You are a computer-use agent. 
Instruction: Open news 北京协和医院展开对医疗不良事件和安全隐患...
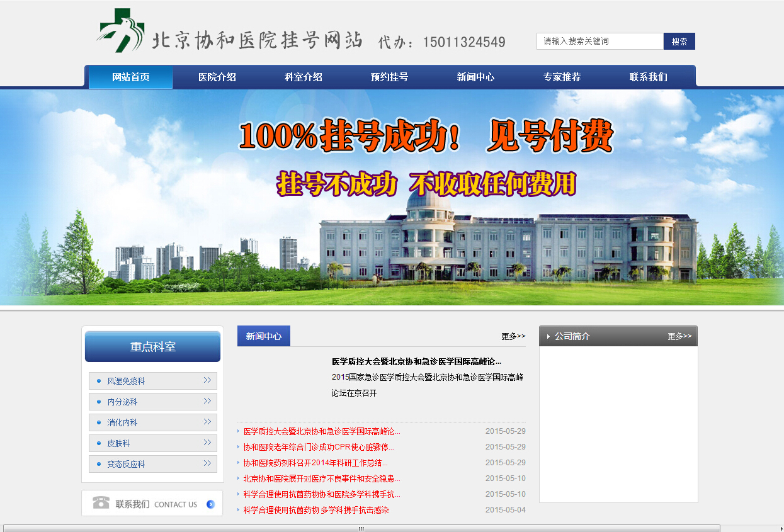pyautogui.click(x=322, y=478)
